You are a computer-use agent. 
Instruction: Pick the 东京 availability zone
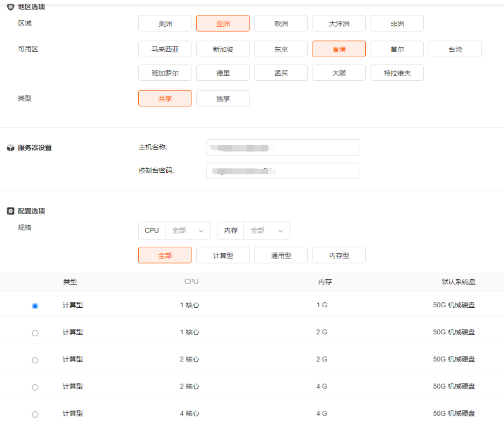[281, 49]
